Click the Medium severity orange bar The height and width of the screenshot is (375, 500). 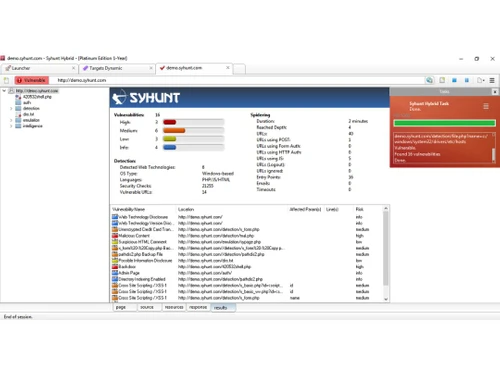click(x=174, y=131)
